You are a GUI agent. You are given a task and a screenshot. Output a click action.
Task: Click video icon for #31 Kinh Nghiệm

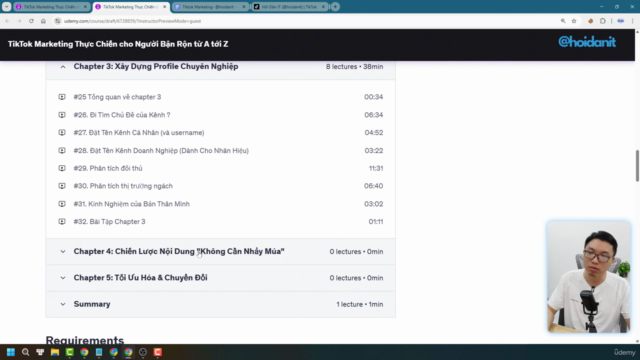point(62,204)
